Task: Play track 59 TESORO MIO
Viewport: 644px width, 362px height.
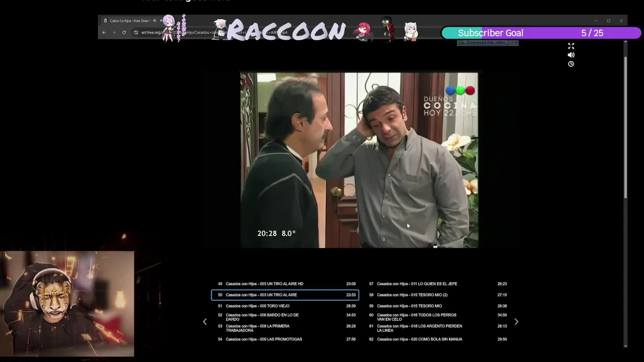Action: coord(438,306)
